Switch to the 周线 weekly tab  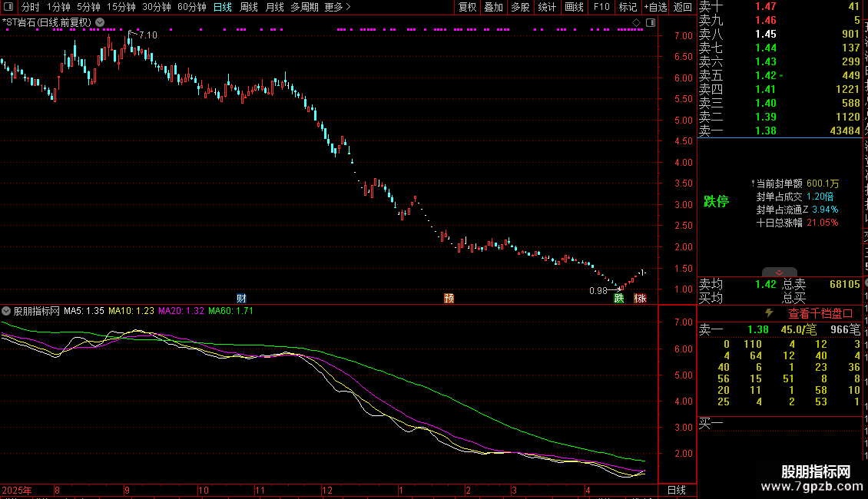[249, 7]
